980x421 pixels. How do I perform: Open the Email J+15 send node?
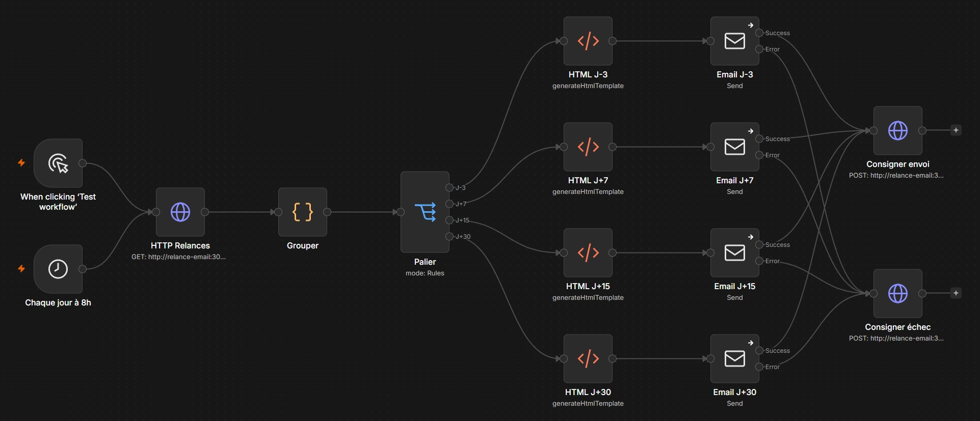pyautogui.click(x=735, y=252)
